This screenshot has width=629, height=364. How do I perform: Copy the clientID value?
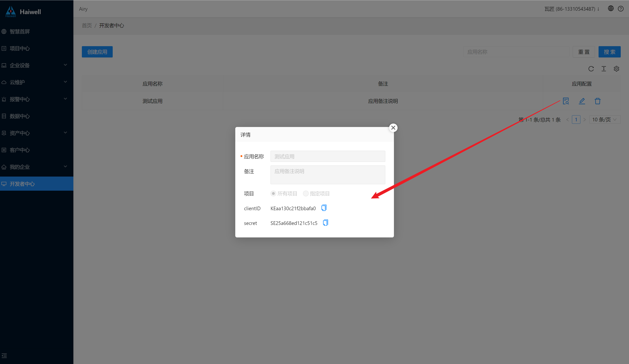324,208
